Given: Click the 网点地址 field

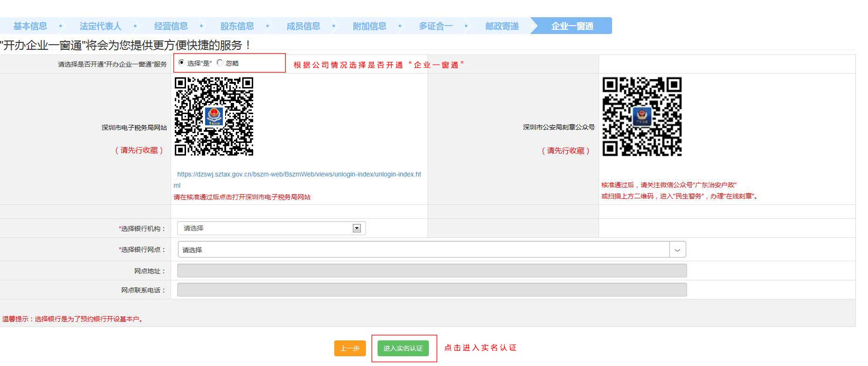Looking at the screenshot, I should (x=432, y=271).
